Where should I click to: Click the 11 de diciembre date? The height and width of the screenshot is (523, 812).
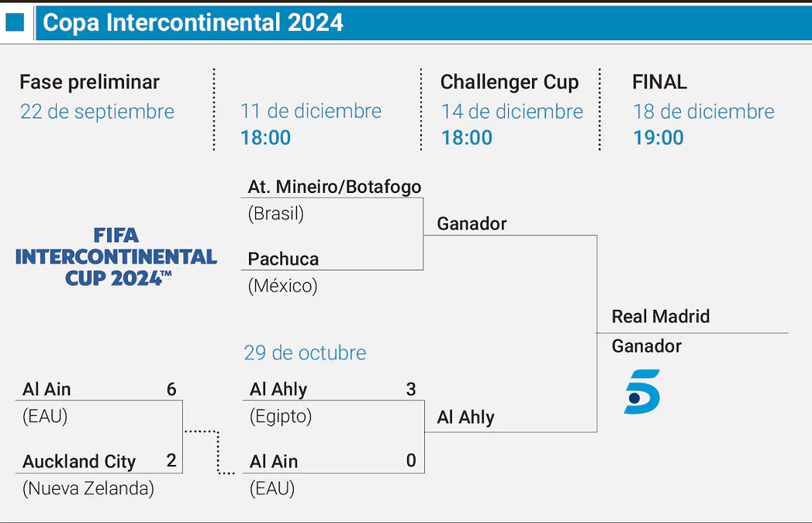tap(310, 112)
